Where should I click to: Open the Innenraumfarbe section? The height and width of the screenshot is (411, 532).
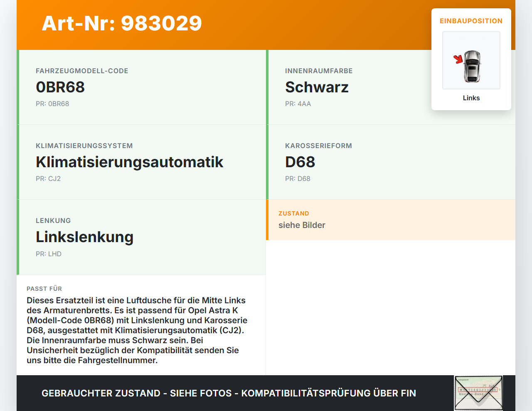pyautogui.click(x=318, y=71)
